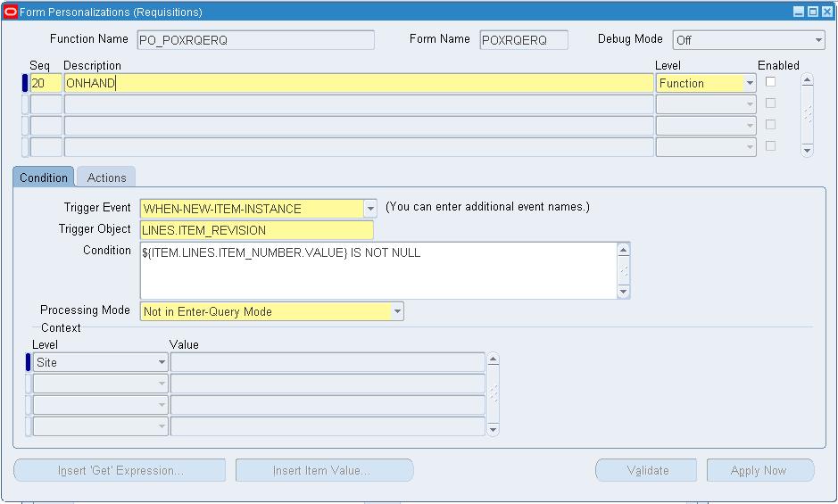Open the Processing Mode dropdown

click(x=397, y=311)
